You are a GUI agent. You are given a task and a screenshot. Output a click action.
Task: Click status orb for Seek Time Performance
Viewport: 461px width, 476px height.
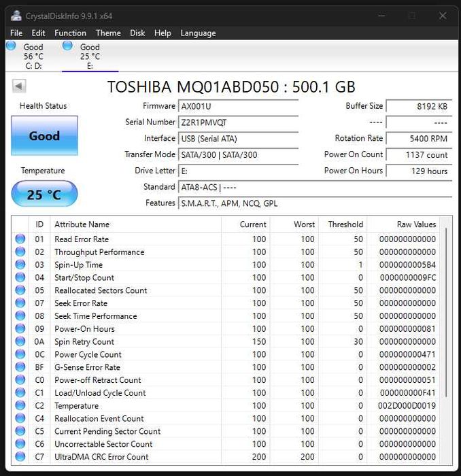pyautogui.click(x=20, y=316)
